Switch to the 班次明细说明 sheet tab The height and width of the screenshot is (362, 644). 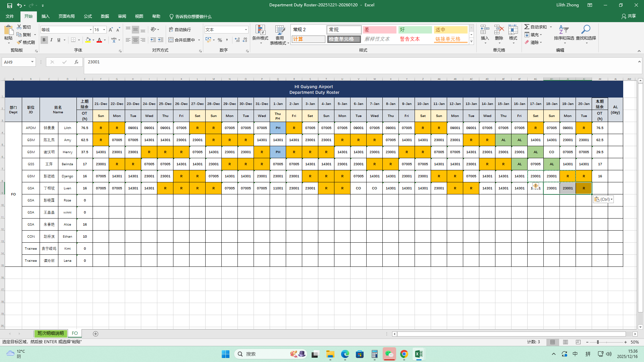point(50,334)
